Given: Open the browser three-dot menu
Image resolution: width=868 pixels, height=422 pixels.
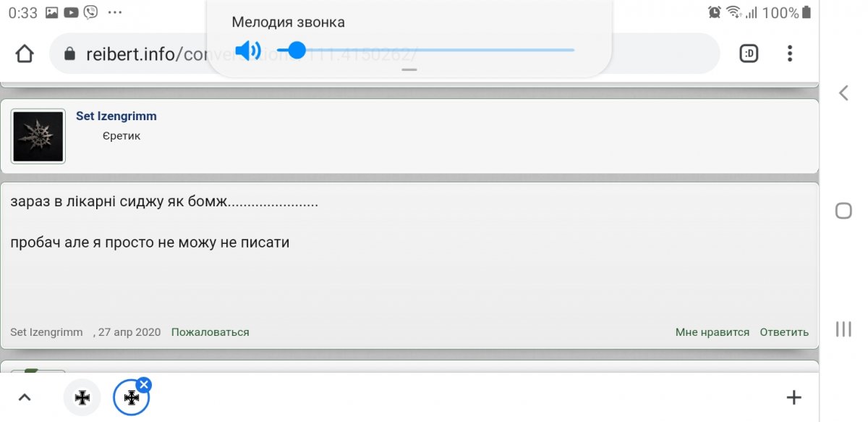Looking at the screenshot, I should point(790,54).
